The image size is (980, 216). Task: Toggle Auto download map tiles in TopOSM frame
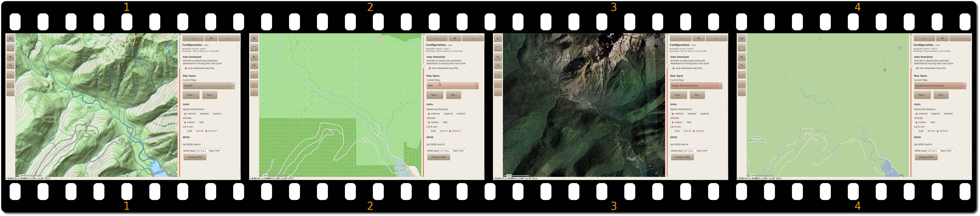(186, 68)
